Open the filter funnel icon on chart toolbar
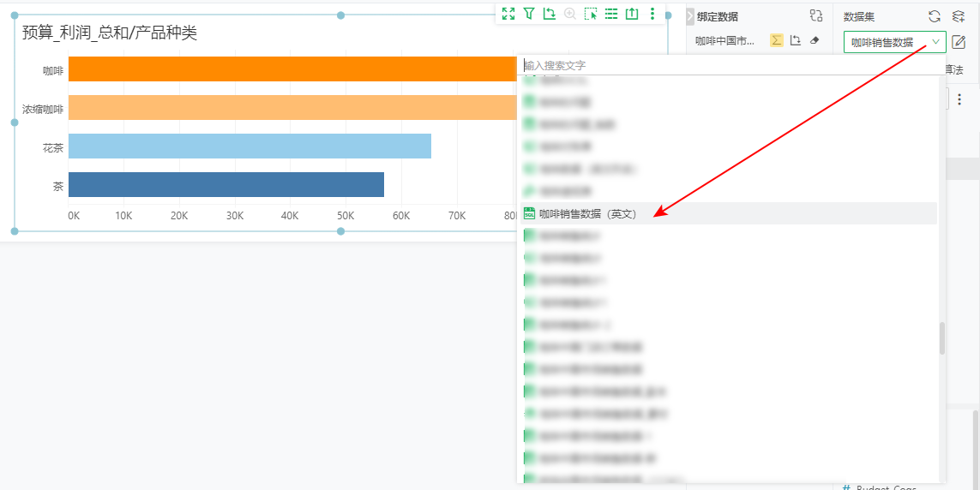 point(529,14)
